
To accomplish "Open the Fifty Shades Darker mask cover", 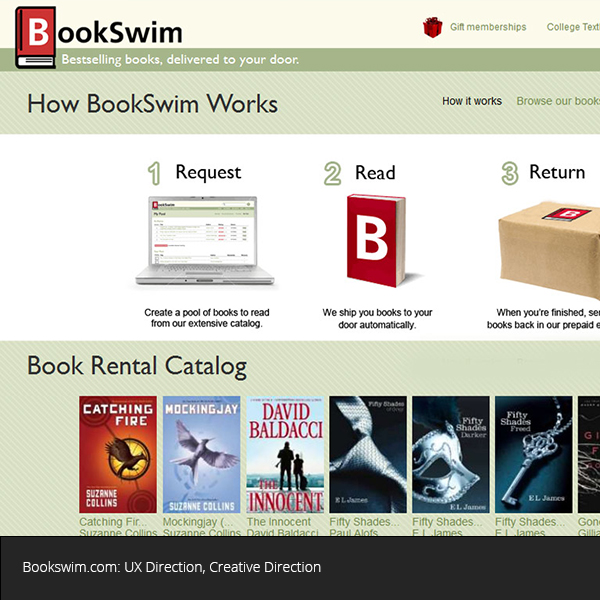I will click(450, 455).
